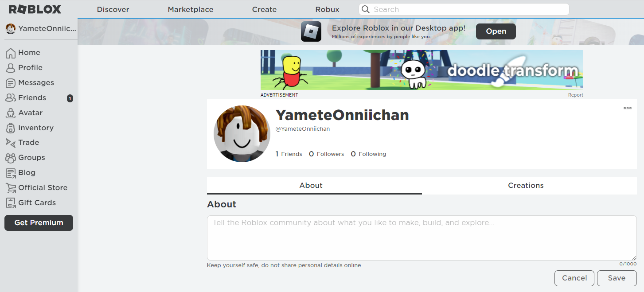Click the Inventory backpack icon
The image size is (644, 292).
11,128
